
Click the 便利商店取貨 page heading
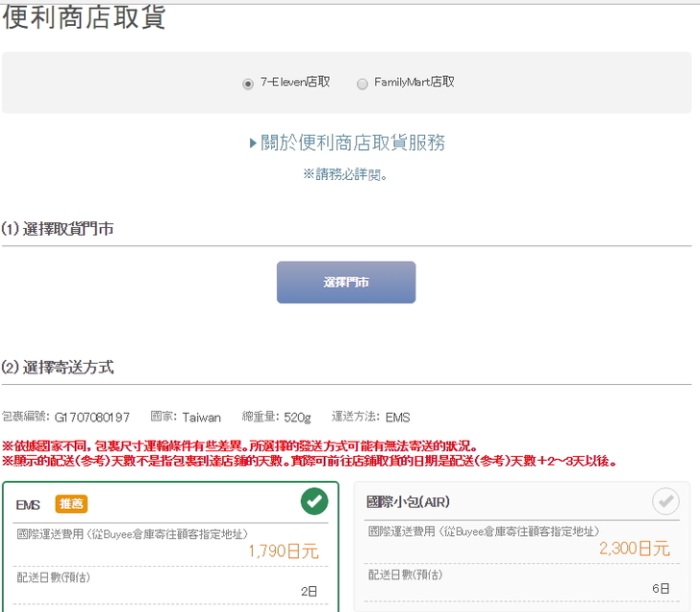pos(85,17)
